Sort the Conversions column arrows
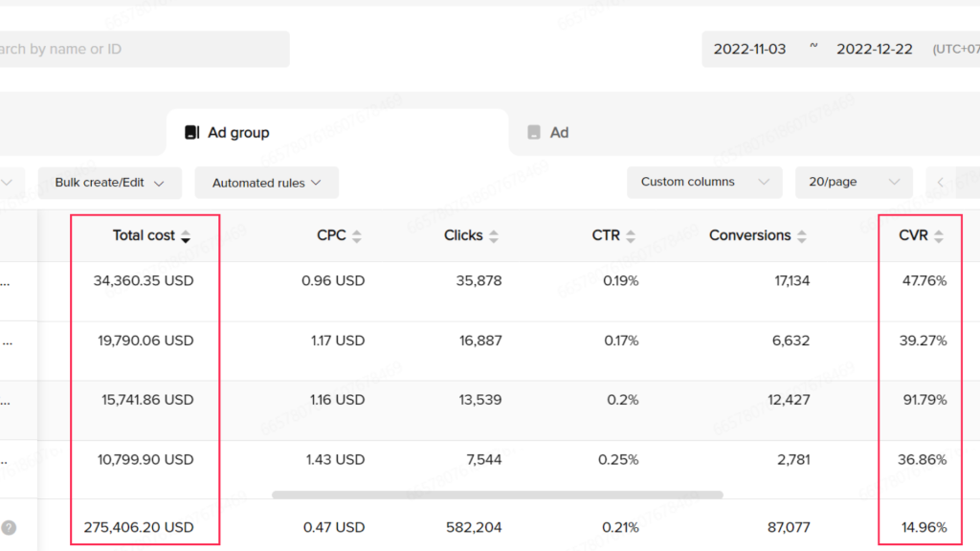The width and height of the screenshot is (980, 551). (803, 235)
